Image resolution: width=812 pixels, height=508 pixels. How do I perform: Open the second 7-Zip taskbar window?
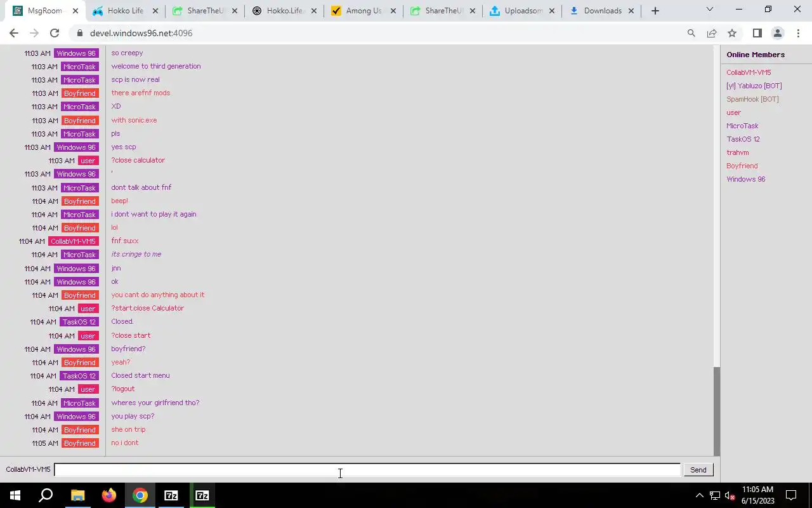202,495
